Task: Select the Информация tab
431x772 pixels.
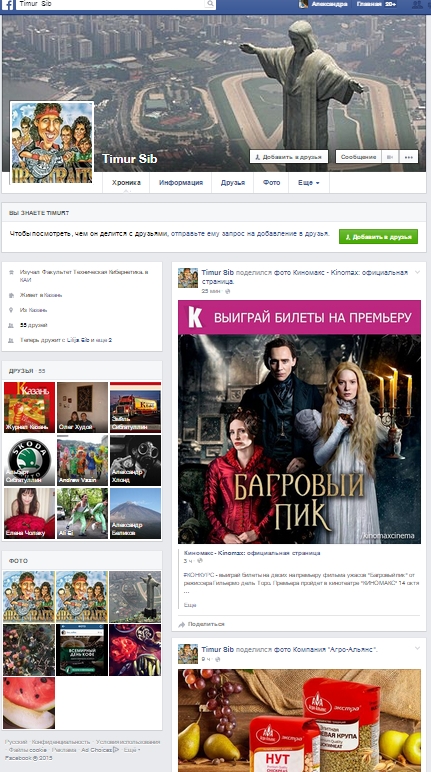Action: 181,183
